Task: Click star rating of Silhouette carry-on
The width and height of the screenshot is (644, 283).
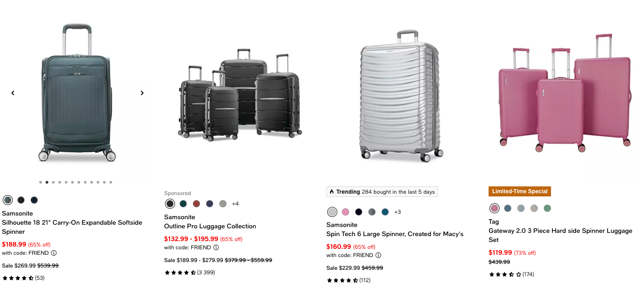Action: click(18, 278)
